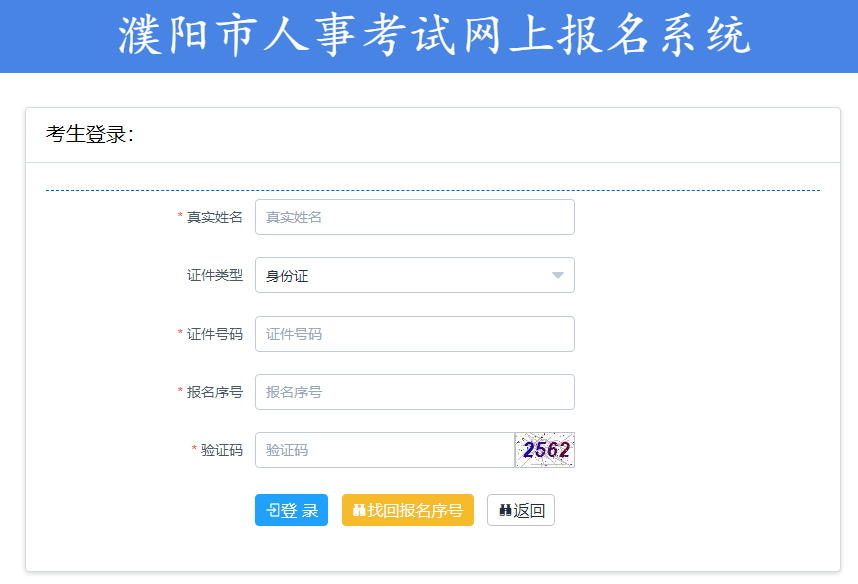This screenshot has width=858, height=584.
Task: Click the binoculars icon on 返回 button
Action: pos(505,510)
